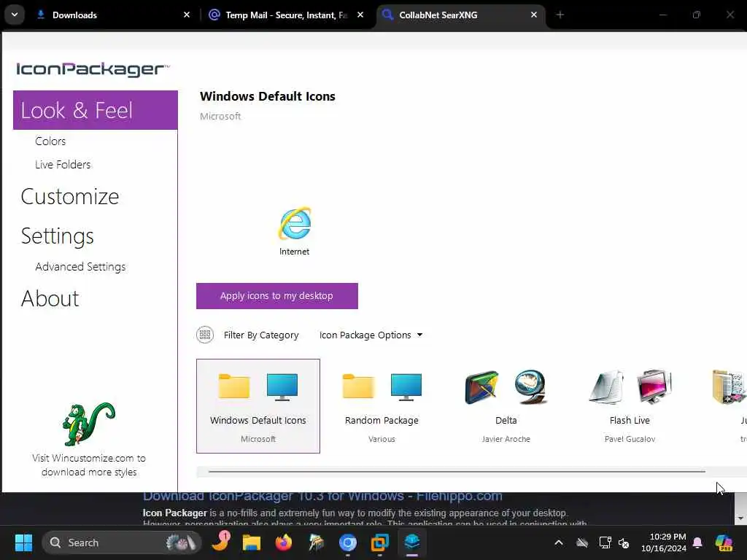Click Filter By Category label

pyautogui.click(x=261, y=335)
